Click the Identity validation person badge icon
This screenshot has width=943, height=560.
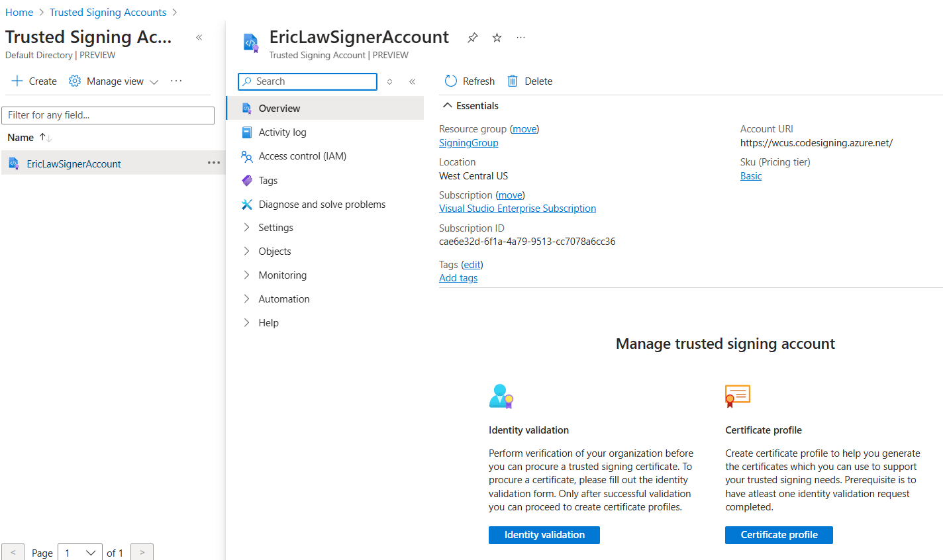(501, 396)
